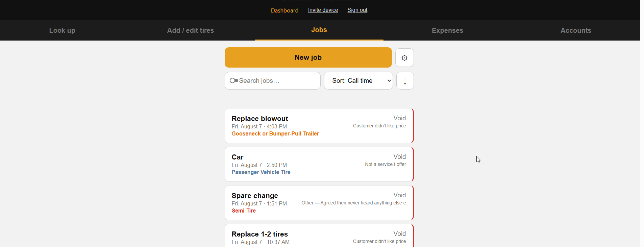644x247 pixels.
Task: Go to Dashboard link
Action: [284, 10]
